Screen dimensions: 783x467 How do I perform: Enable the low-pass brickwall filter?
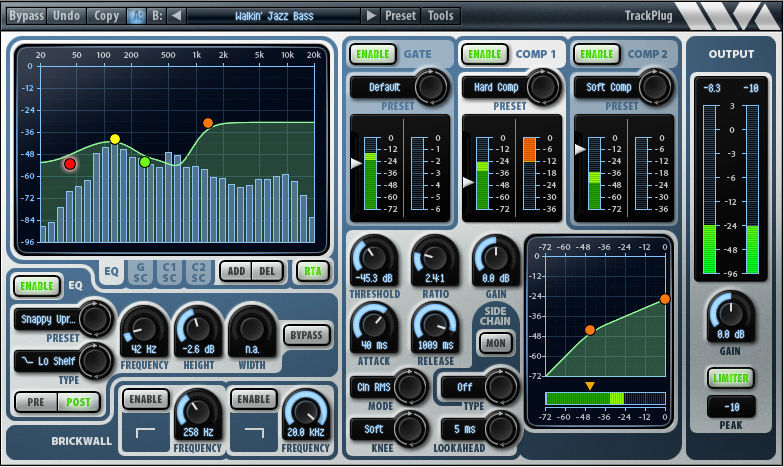(254, 399)
